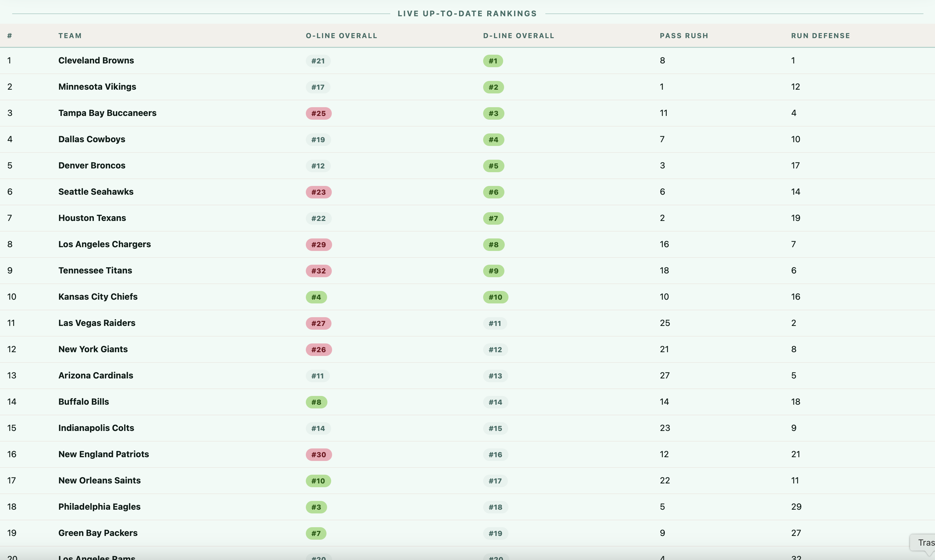The width and height of the screenshot is (935, 560).
Task: Click the red #30 badge for Patriots
Action: tap(318, 455)
